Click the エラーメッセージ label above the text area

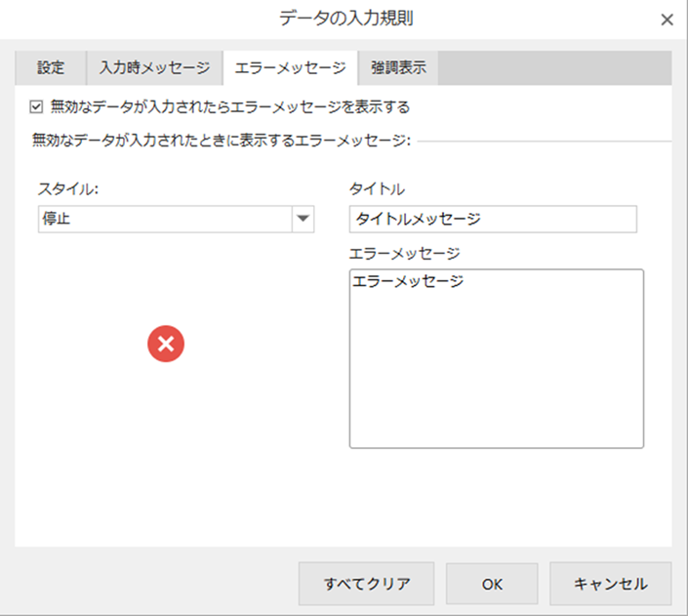click(x=403, y=253)
